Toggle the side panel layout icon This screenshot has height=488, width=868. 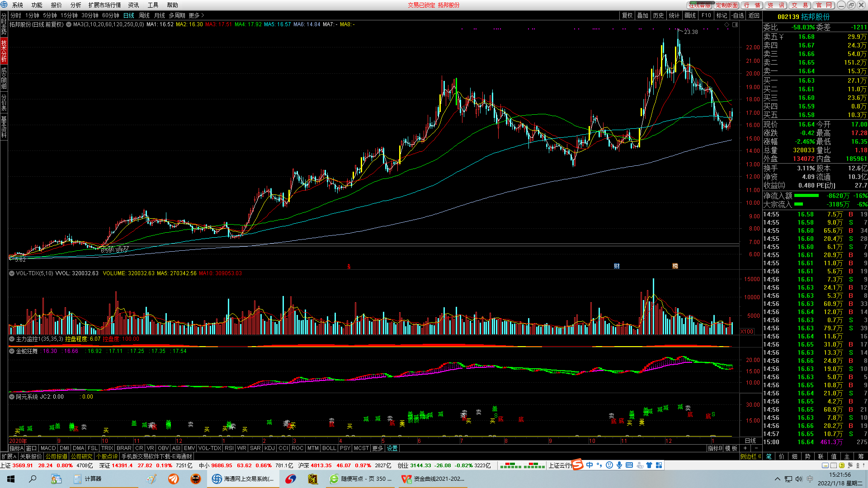pyautogui.click(x=735, y=25)
